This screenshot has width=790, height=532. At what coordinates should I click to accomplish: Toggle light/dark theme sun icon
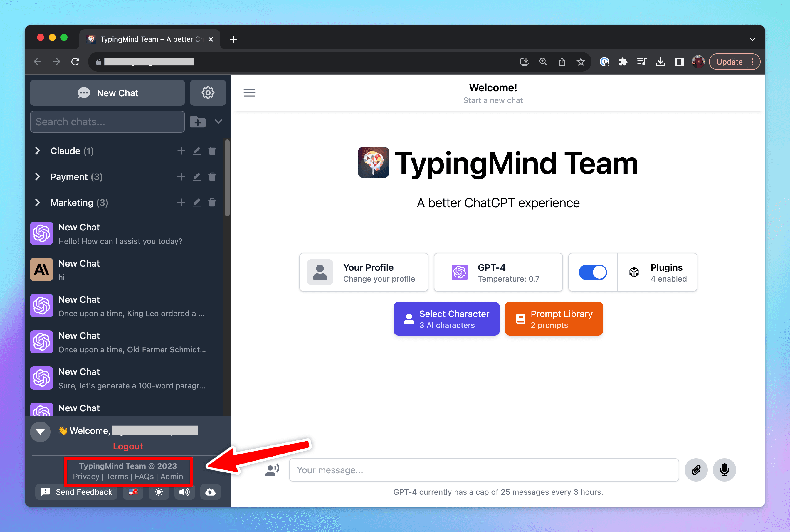tap(159, 492)
